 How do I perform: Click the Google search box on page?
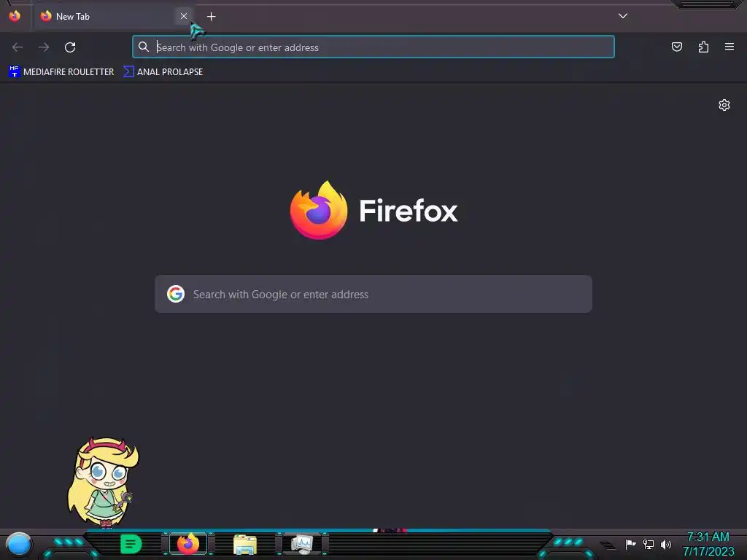click(373, 294)
